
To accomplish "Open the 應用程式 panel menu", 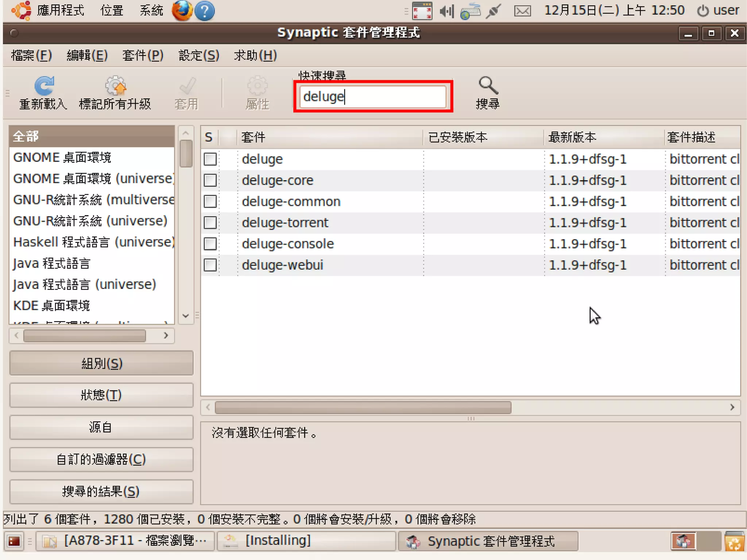I will click(x=60, y=10).
